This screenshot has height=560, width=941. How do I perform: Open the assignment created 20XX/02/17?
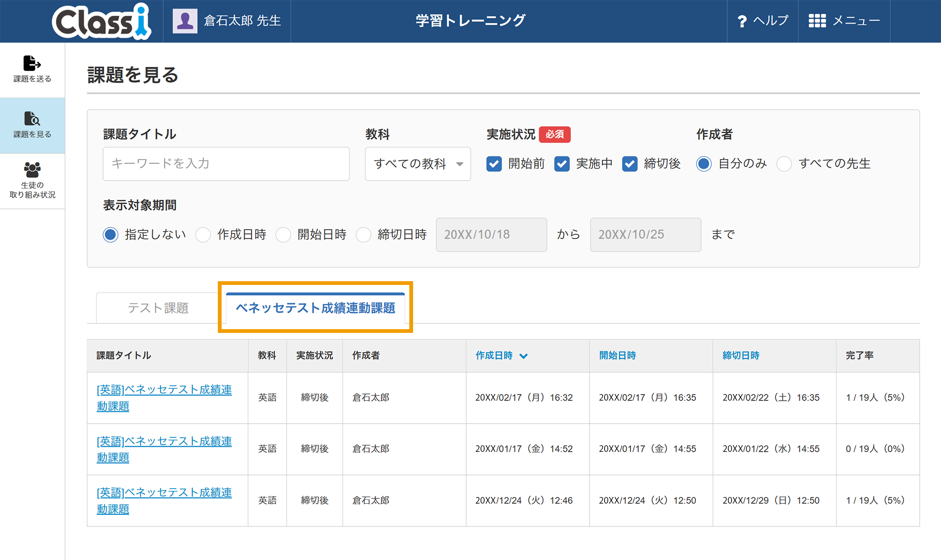coord(164,398)
